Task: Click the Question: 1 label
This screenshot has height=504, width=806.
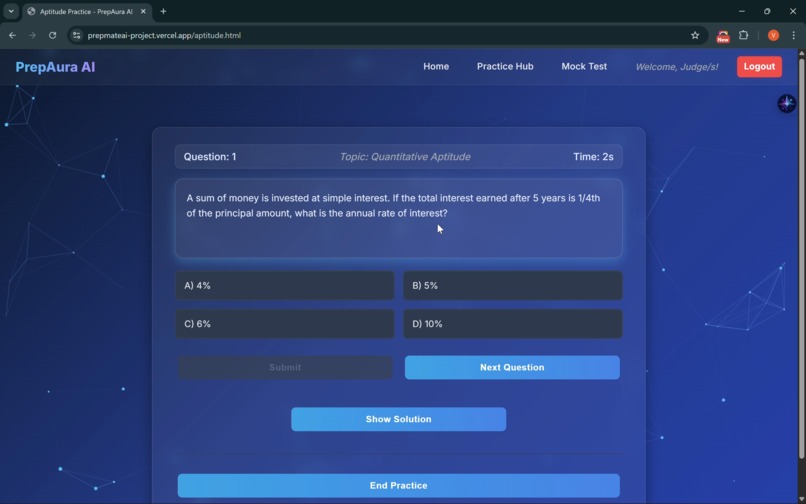Action: [x=210, y=157]
